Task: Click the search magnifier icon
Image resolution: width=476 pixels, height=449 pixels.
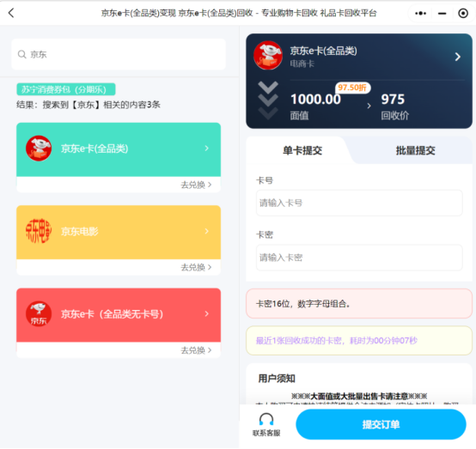Action: click(21, 54)
